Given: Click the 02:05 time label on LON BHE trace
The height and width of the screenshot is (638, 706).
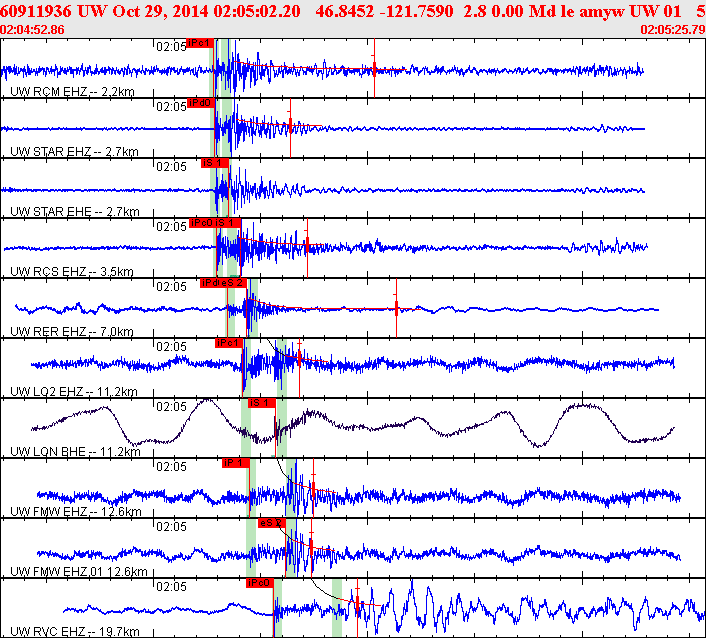Looking at the screenshot, I should [x=171, y=407].
